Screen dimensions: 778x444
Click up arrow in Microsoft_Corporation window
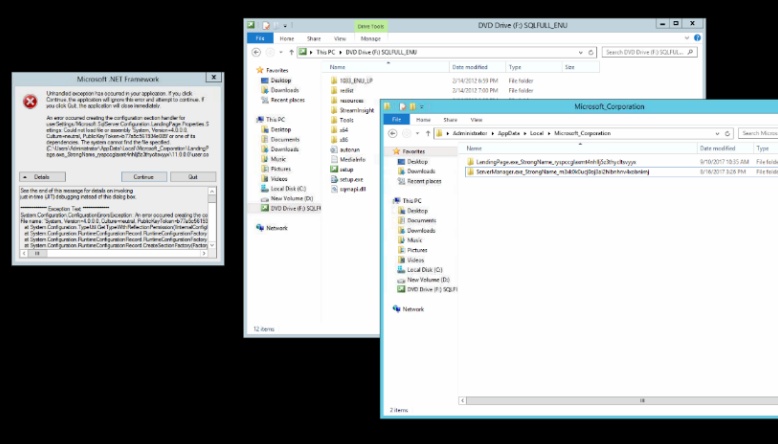pos(428,133)
